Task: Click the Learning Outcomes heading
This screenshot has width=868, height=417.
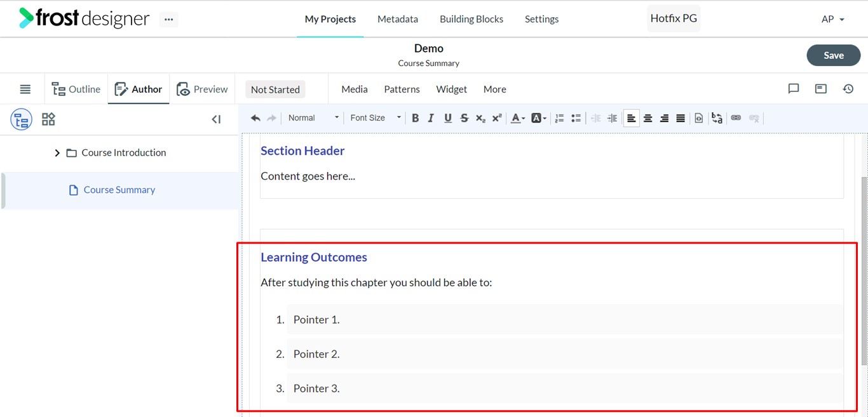Action: tap(314, 258)
